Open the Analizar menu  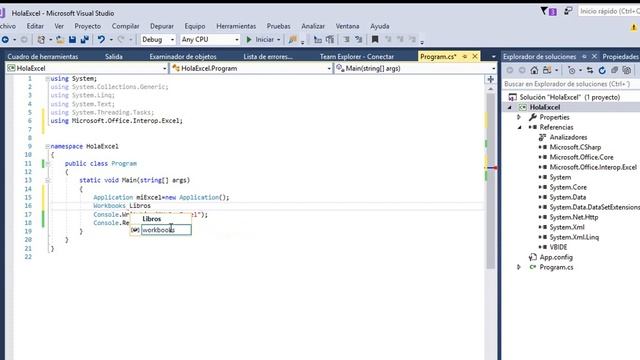313,26
